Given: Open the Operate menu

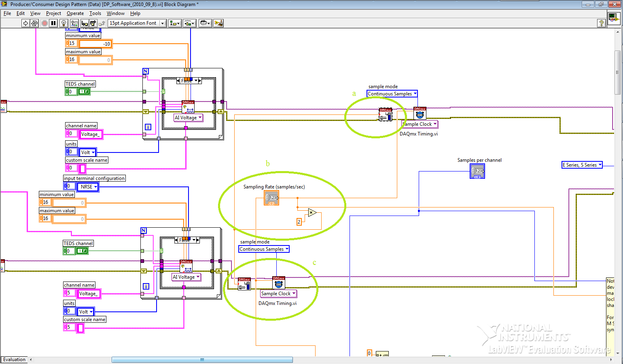Looking at the screenshot, I should coord(75,13).
